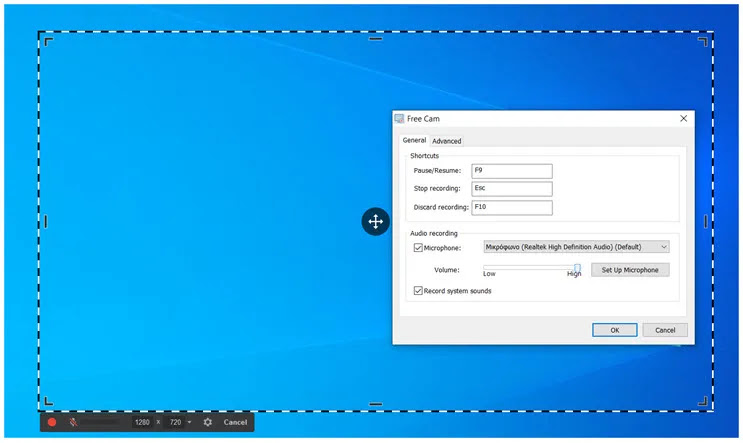Click the top-right corner selection handle
The image size is (743, 443).
703,42
